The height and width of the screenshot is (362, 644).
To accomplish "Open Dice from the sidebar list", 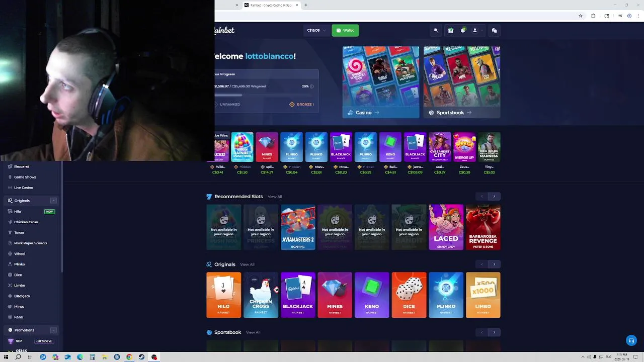I will [x=18, y=275].
